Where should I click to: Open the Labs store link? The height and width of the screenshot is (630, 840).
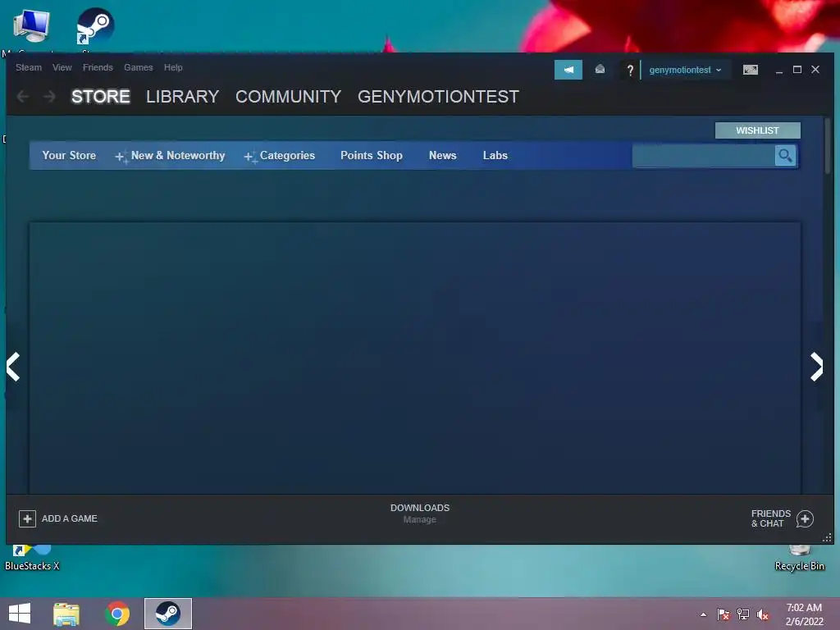[x=495, y=155]
